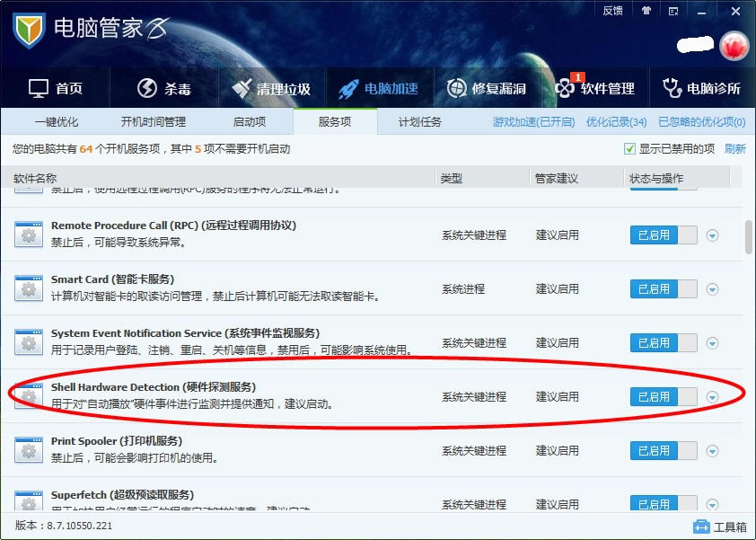The image size is (756, 540).
Task: Open the skin shirt icon
Action: (646, 11)
